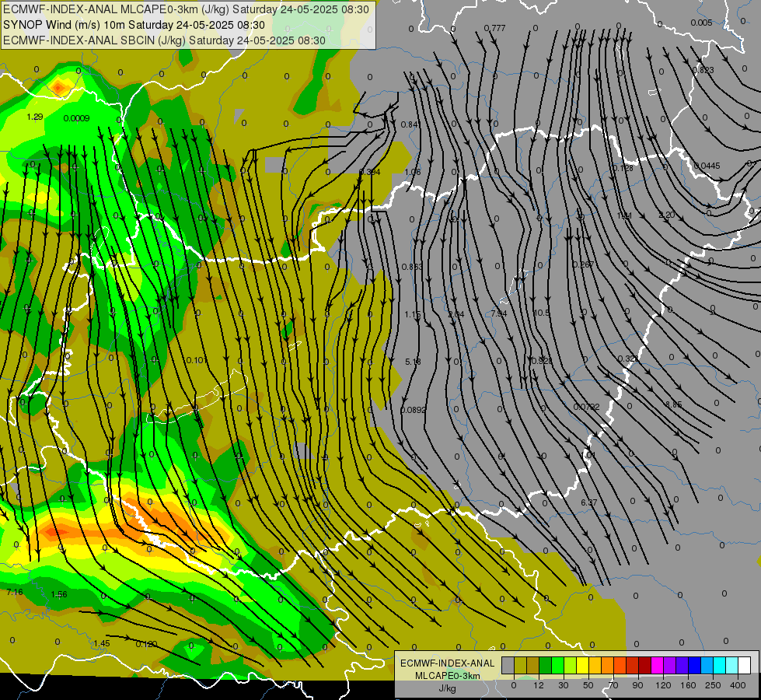Click the legend scale label 250
Screen dimensions: 761x700
point(713,685)
